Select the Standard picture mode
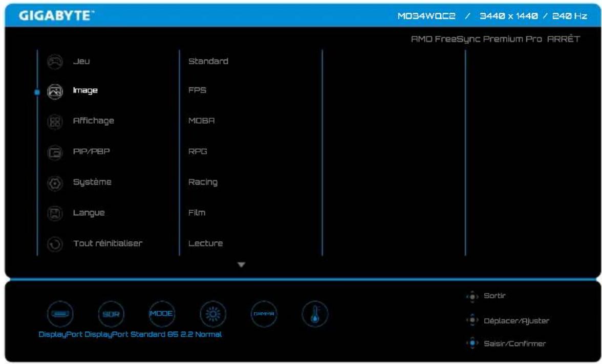This screenshot has height=364, width=602. point(208,61)
